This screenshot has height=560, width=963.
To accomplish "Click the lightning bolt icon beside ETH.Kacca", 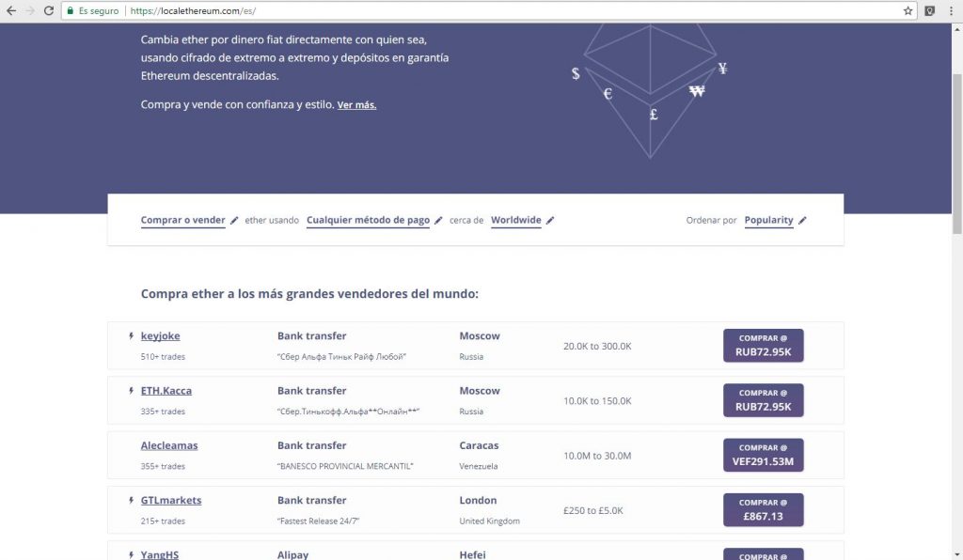I will 131,391.
